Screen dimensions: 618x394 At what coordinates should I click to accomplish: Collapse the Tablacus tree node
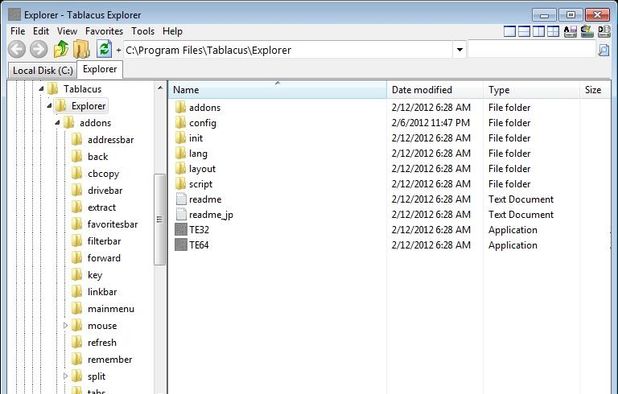click(x=41, y=89)
